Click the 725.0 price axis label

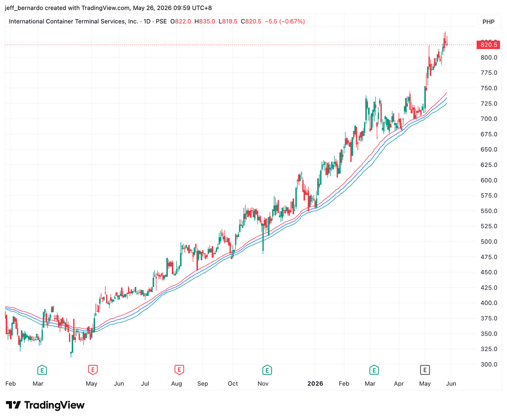[488, 104]
